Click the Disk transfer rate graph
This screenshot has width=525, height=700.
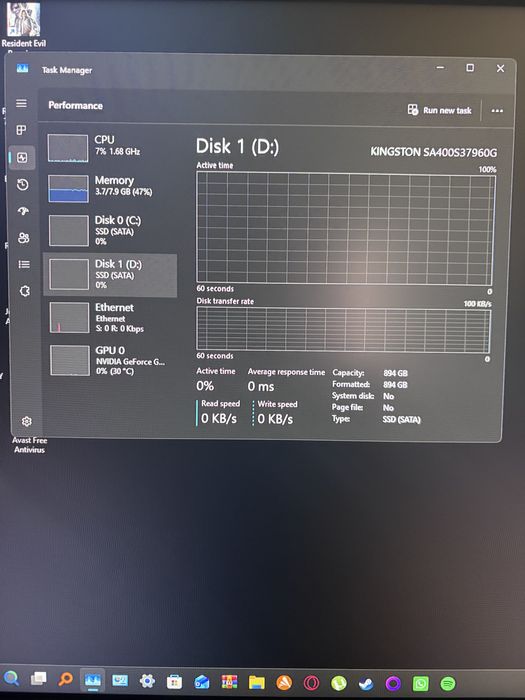click(343, 329)
